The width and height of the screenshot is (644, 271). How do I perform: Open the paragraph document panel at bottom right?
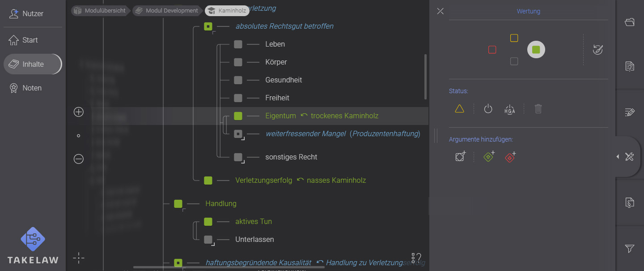point(629,202)
